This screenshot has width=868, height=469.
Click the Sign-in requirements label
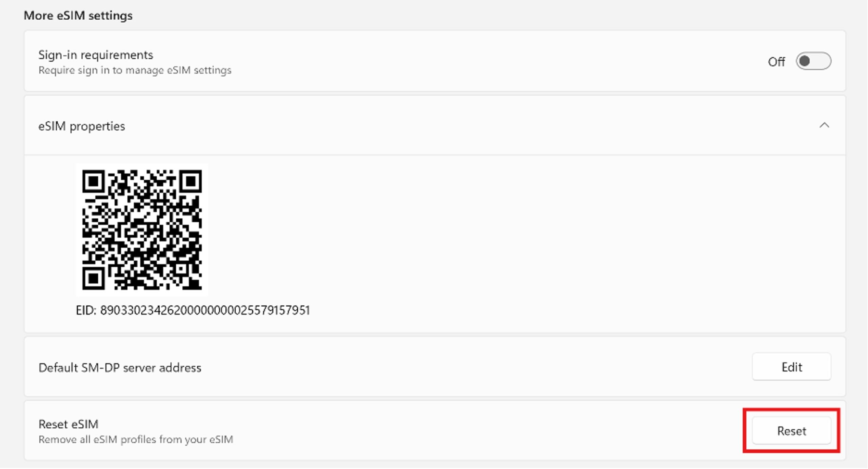pyautogui.click(x=96, y=55)
